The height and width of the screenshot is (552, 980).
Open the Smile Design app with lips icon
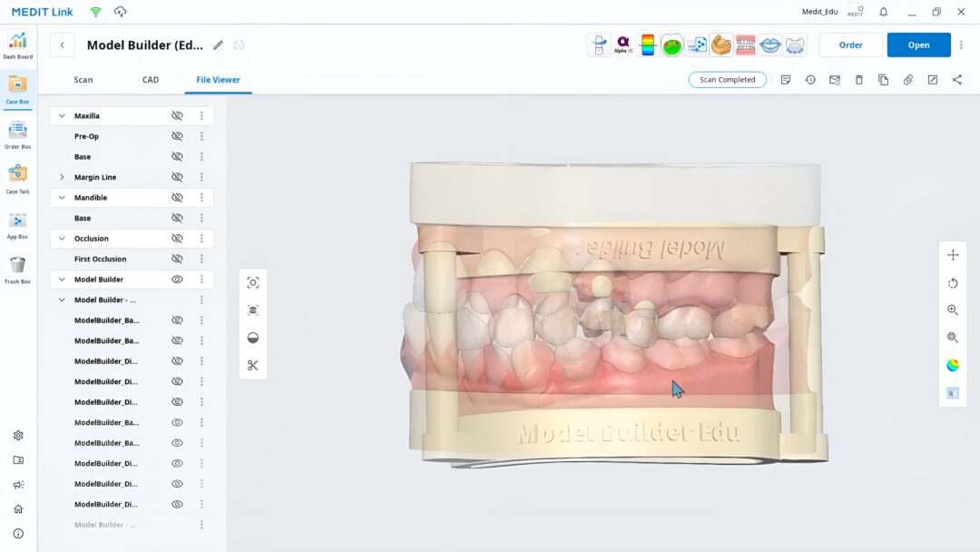click(x=770, y=44)
